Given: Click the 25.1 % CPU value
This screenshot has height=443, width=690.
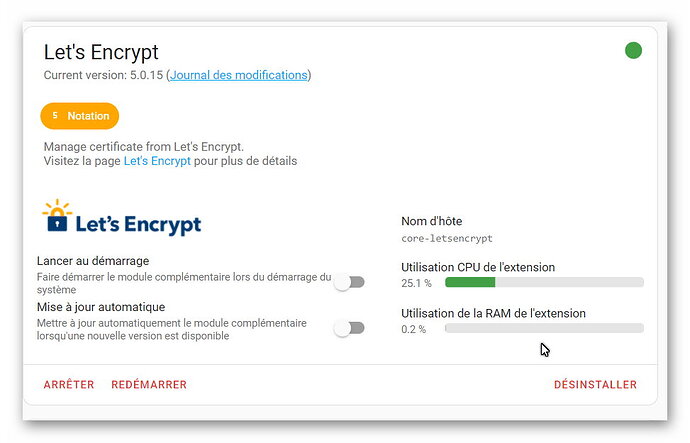Looking at the screenshot, I should (x=416, y=283).
